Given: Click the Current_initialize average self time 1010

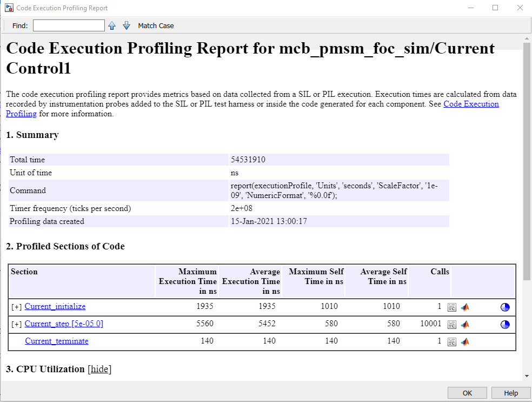Looking at the screenshot, I should point(391,306).
